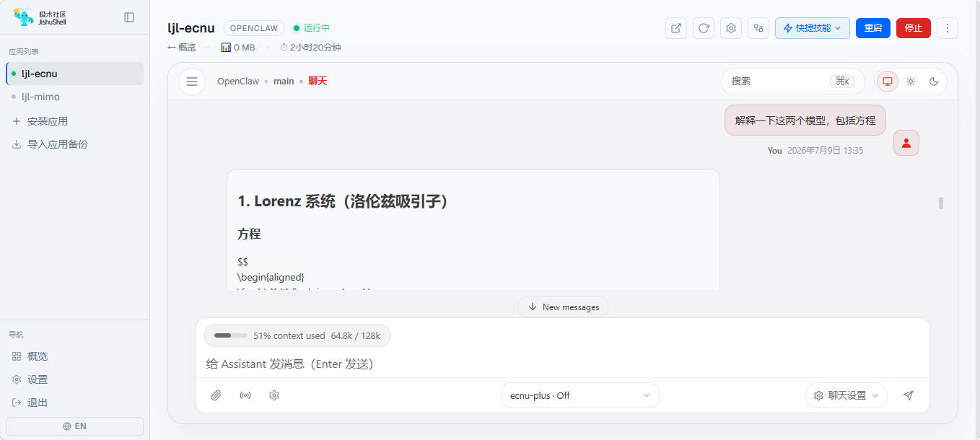Open the ecnu-plus model dropdown
This screenshot has width=980, height=440.
pos(580,395)
